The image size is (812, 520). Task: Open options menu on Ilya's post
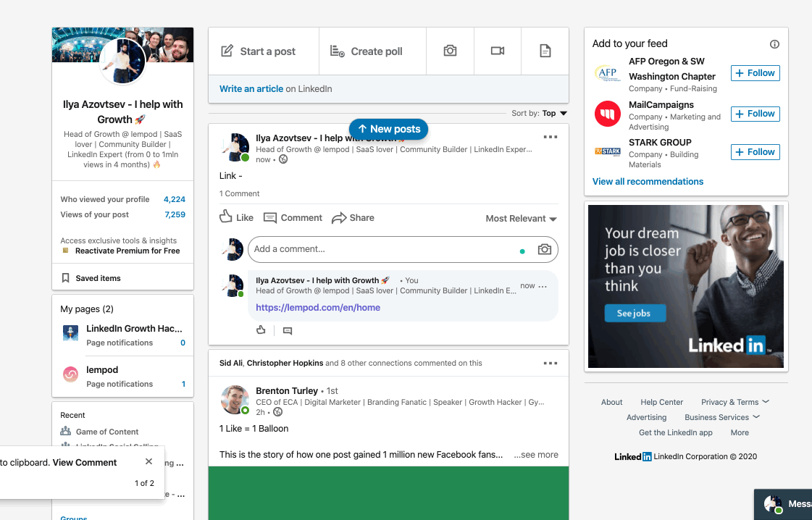coord(551,137)
